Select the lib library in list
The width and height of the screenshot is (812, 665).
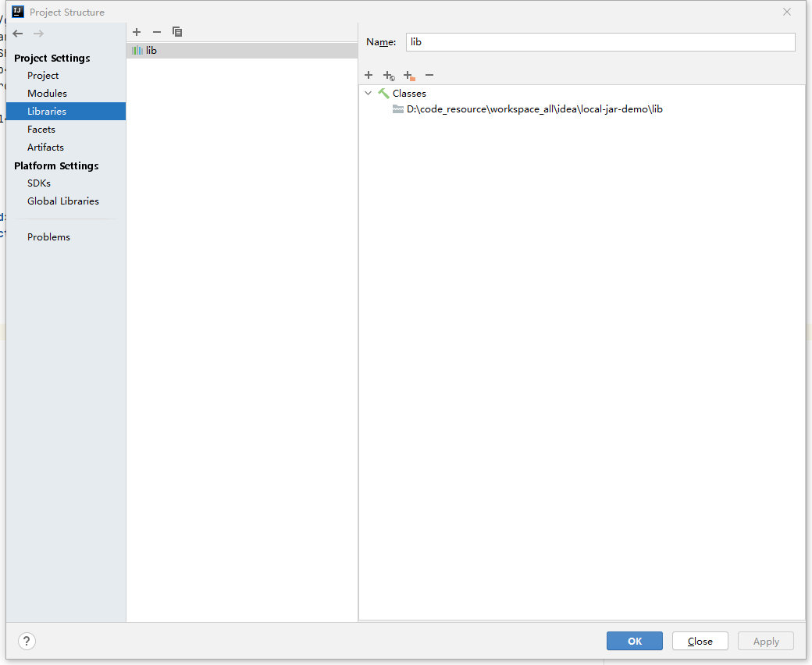pos(151,50)
